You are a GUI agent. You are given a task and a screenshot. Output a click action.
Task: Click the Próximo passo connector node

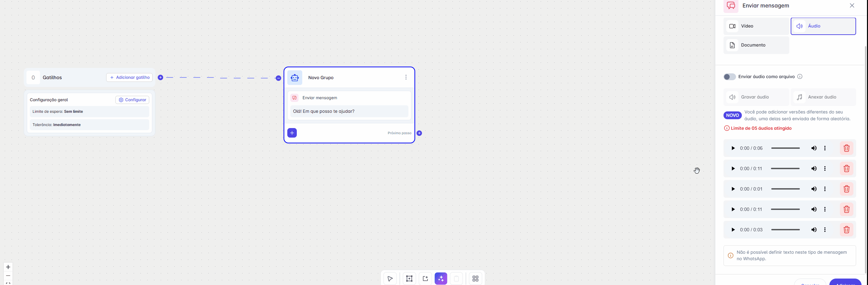pos(419,133)
